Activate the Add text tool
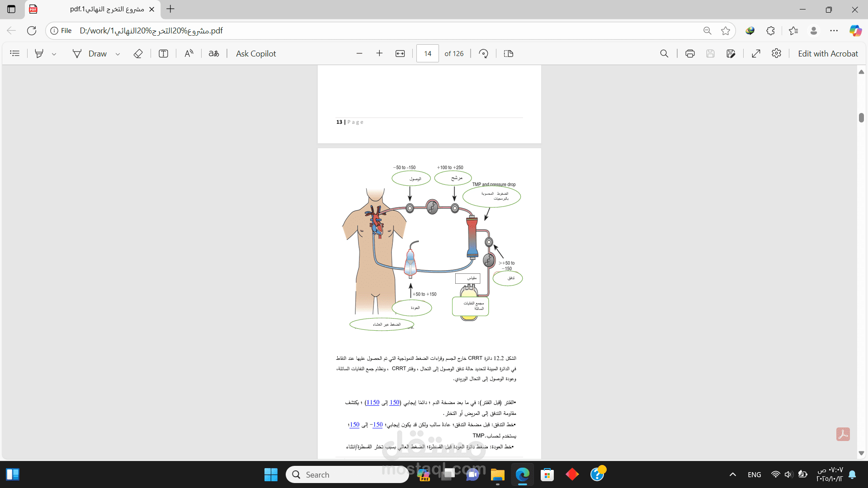 pyautogui.click(x=163, y=53)
